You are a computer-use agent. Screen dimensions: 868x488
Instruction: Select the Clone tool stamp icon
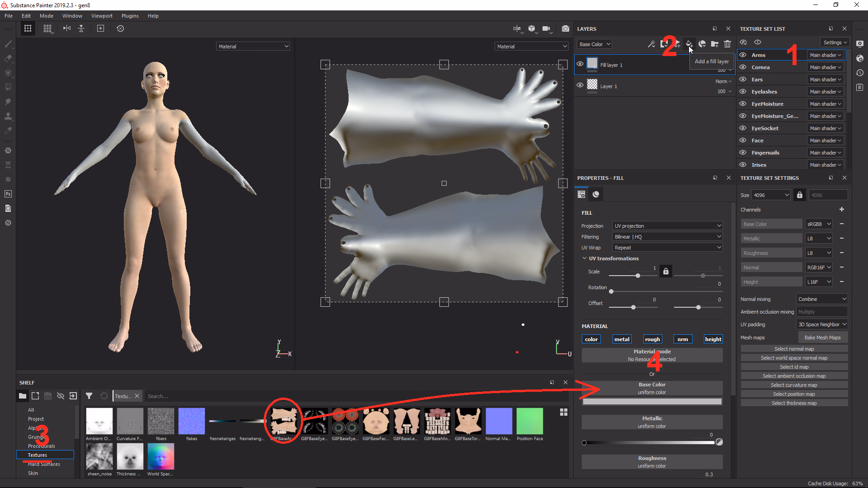[8, 116]
